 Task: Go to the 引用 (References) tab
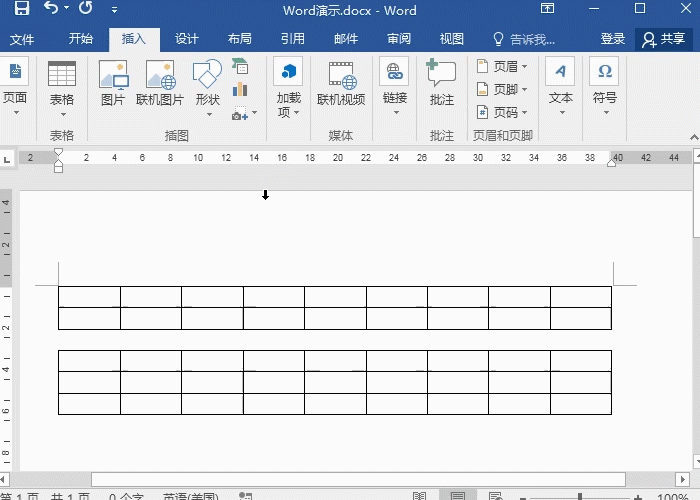point(293,39)
